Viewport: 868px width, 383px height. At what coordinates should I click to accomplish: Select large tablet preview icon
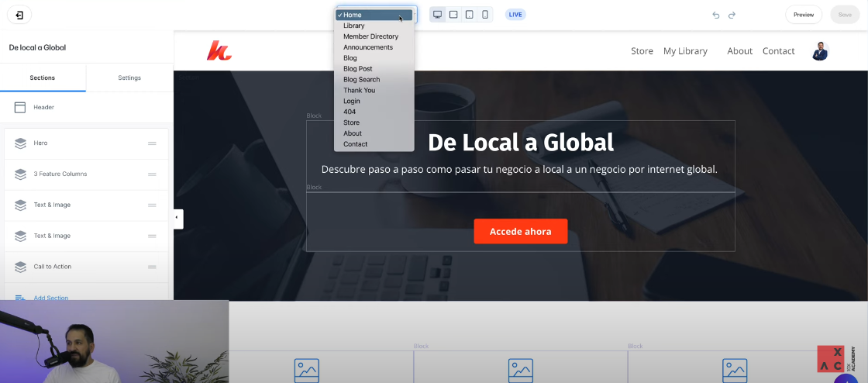pyautogui.click(x=453, y=15)
